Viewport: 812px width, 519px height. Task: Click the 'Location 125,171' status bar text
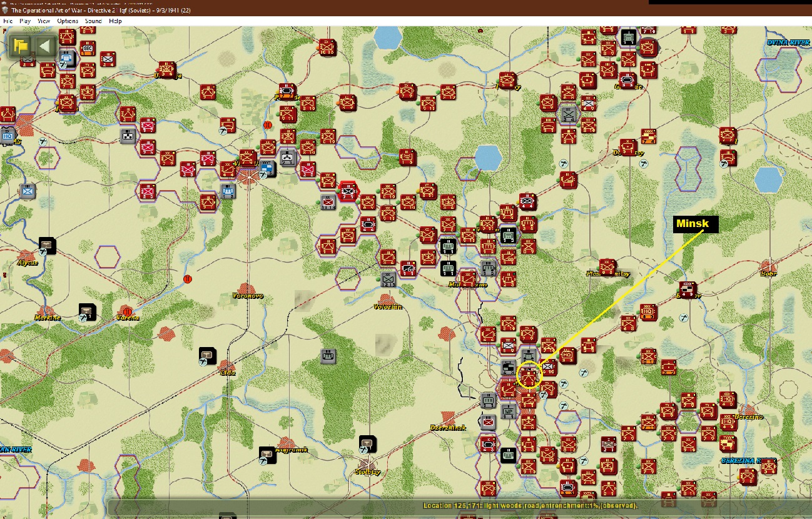530,505
